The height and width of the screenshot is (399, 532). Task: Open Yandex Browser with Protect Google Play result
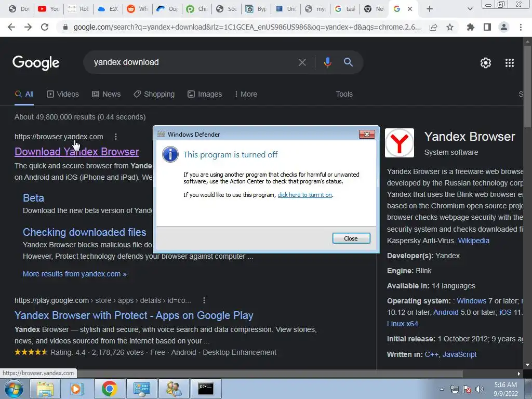134,315
